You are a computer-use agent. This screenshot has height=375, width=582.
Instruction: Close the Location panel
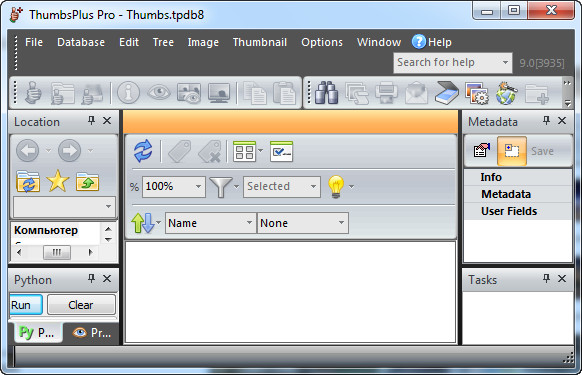[x=107, y=121]
